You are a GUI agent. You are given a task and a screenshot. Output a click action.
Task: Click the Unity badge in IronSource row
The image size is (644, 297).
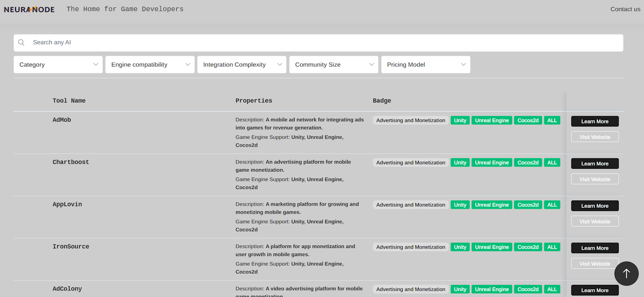(460, 247)
